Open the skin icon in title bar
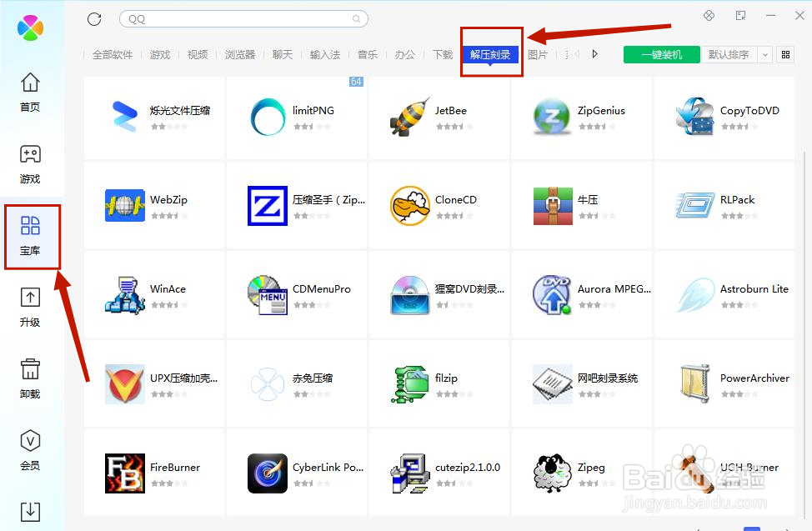The width and height of the screenshot is (812, 531). [709, 16]
